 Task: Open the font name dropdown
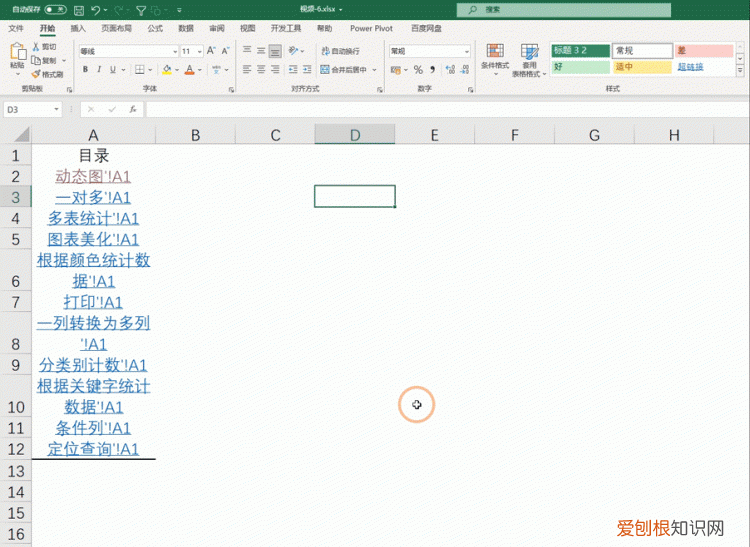[x=172, y=51]
